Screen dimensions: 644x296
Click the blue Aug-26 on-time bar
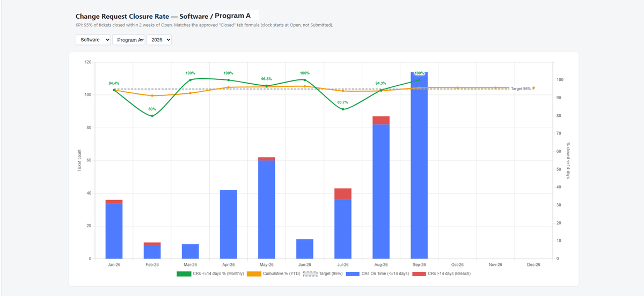pos(381,191)
